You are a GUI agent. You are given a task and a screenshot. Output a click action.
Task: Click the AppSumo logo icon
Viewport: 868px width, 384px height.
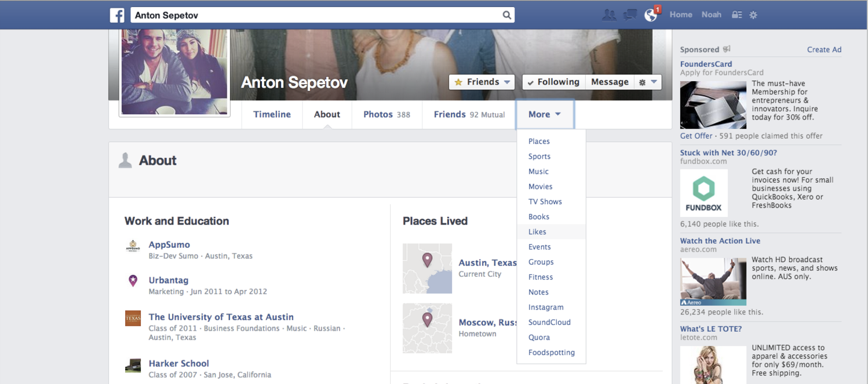[x=133, y=247]
